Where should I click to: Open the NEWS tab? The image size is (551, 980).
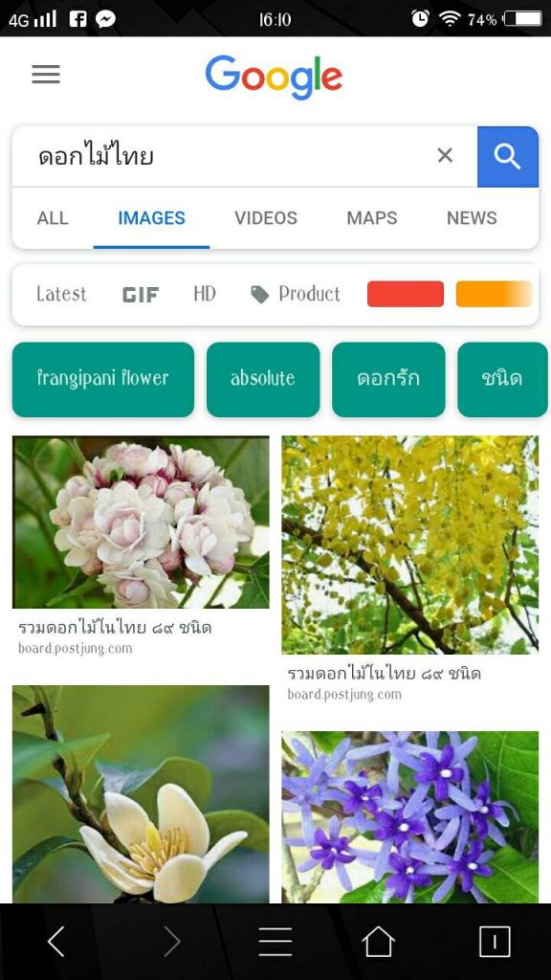472,218
